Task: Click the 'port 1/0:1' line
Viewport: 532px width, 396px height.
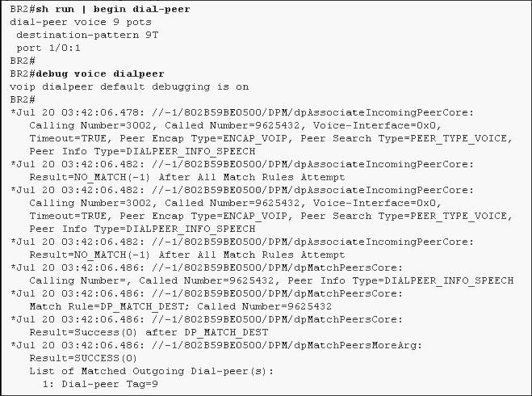Action: pos(48,48)
